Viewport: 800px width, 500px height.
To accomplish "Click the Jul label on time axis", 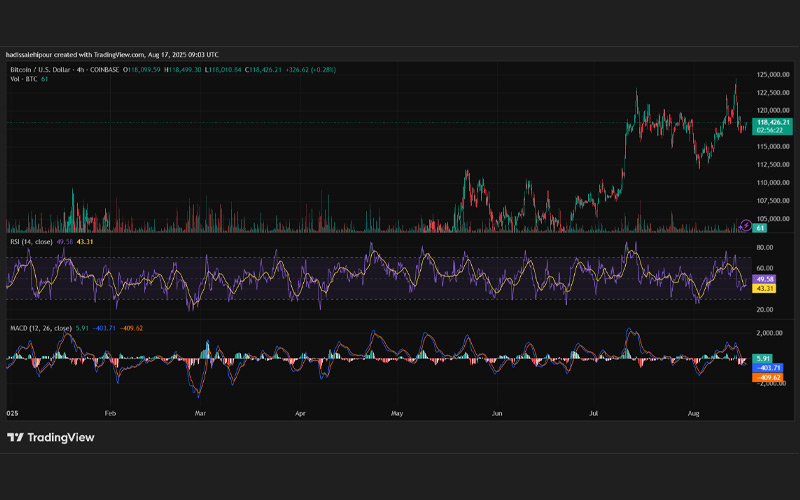I will [x=593, y=413].
